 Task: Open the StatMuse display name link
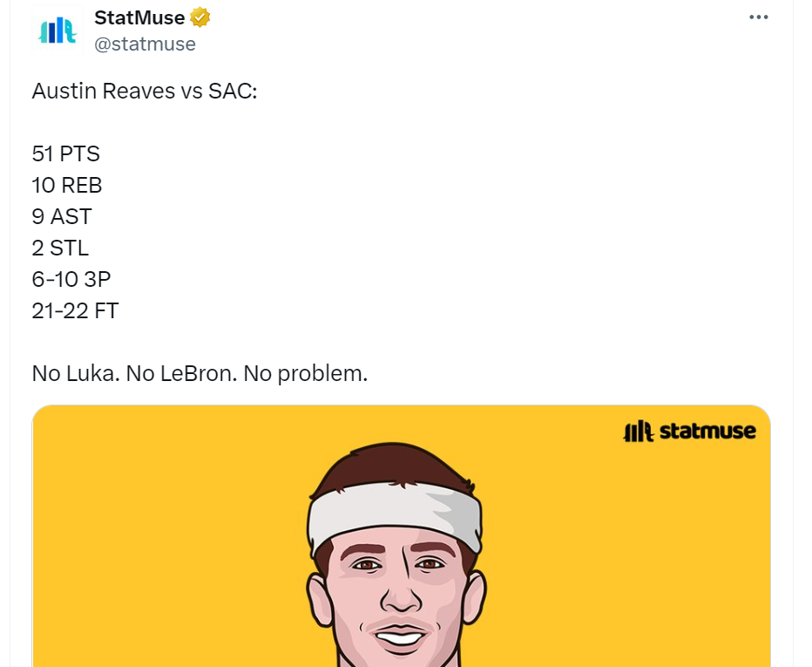point(139,17)
